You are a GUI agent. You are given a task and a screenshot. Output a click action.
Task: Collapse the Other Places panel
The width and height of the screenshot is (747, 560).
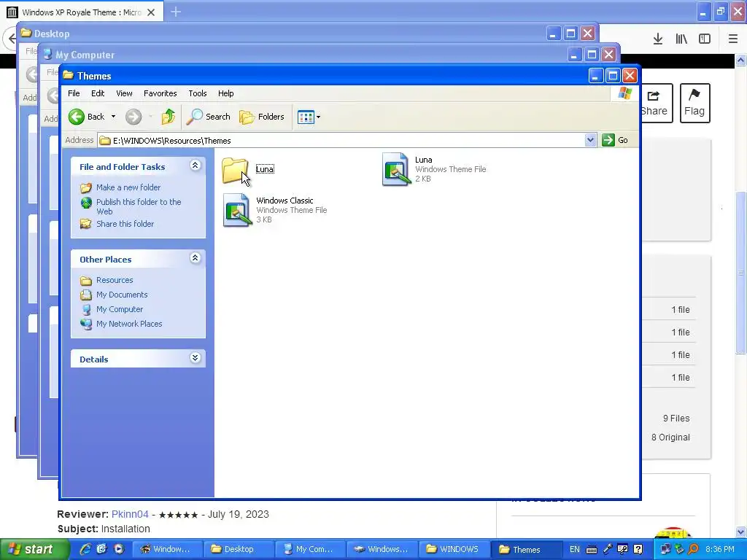[x=195, y=258]
